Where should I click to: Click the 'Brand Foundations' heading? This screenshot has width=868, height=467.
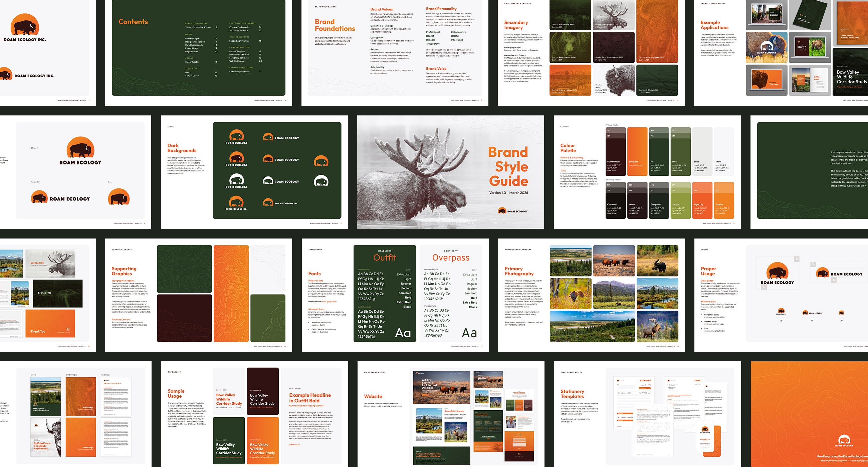335,25
